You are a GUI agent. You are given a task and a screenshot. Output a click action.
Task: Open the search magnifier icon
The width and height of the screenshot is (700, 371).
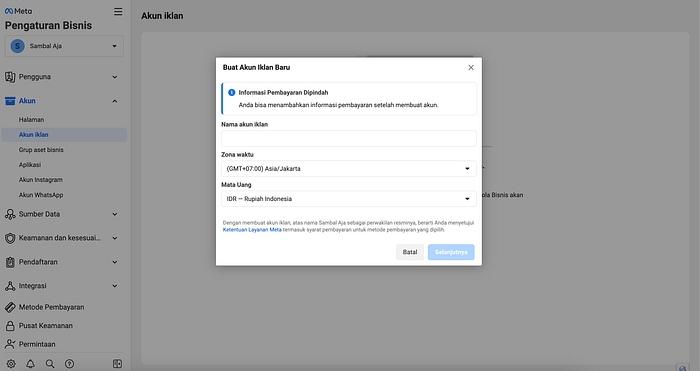click(x=50, y=364)
